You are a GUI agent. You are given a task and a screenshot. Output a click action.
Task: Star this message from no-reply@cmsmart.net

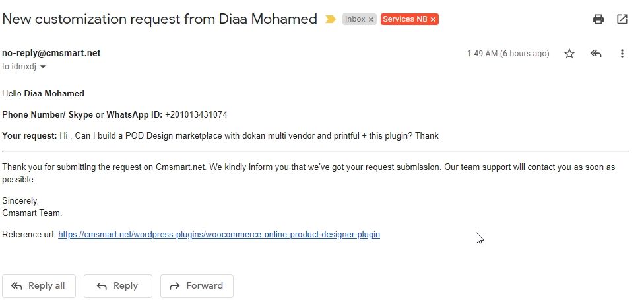[x=569, y=54]
